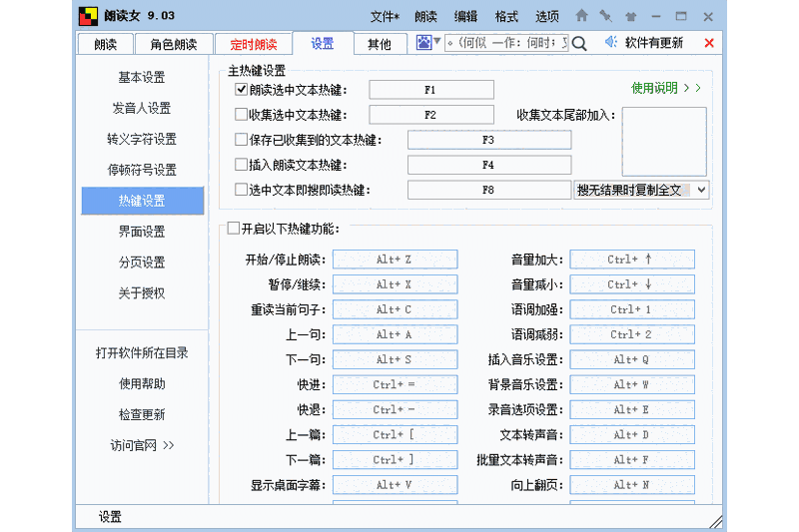Expand 访问官网 >> in the sidebar
Viewport: 799px width, 532px height.
click(142, 445)
